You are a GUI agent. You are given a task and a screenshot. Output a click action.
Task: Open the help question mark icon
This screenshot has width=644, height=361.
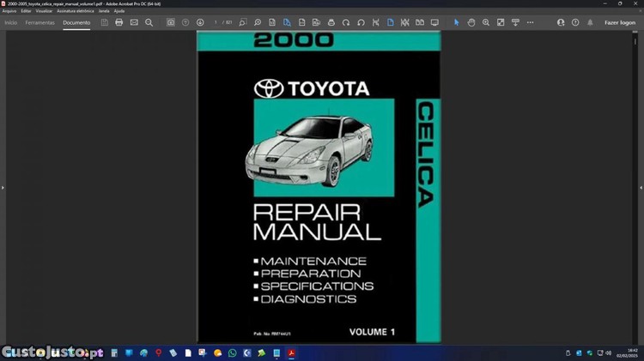[575, 22]
